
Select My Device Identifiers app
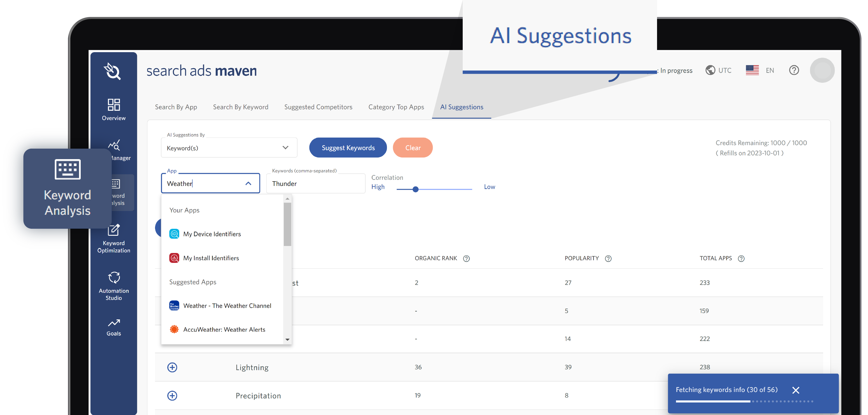222,234
